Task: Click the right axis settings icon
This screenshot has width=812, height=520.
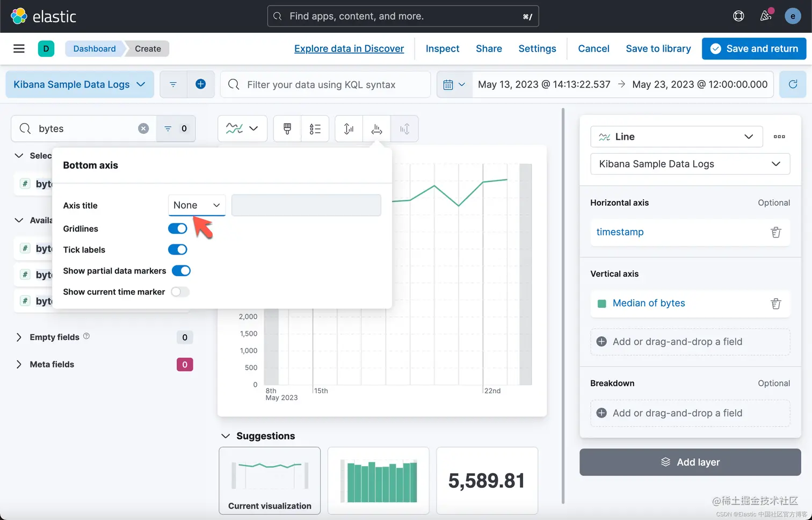Action: point(404,128)
